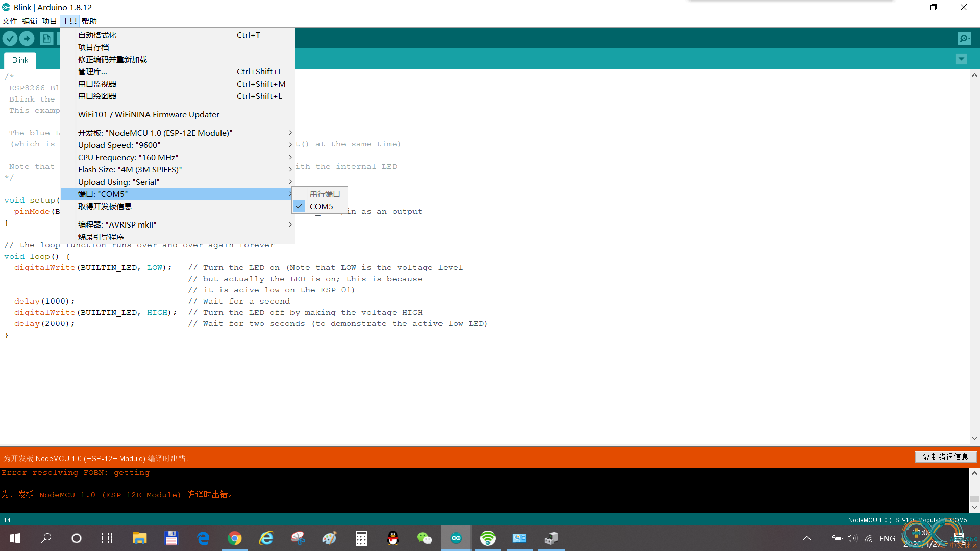Viewport: 980px width, 551px height.
Task: Open the 帮助 menu
Action: click(89, 21)
